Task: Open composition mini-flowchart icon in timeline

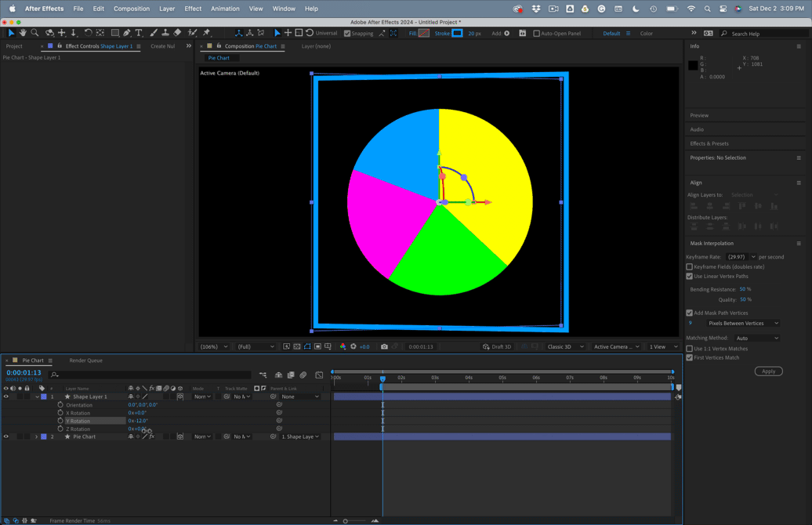Action: coord(263,375)
